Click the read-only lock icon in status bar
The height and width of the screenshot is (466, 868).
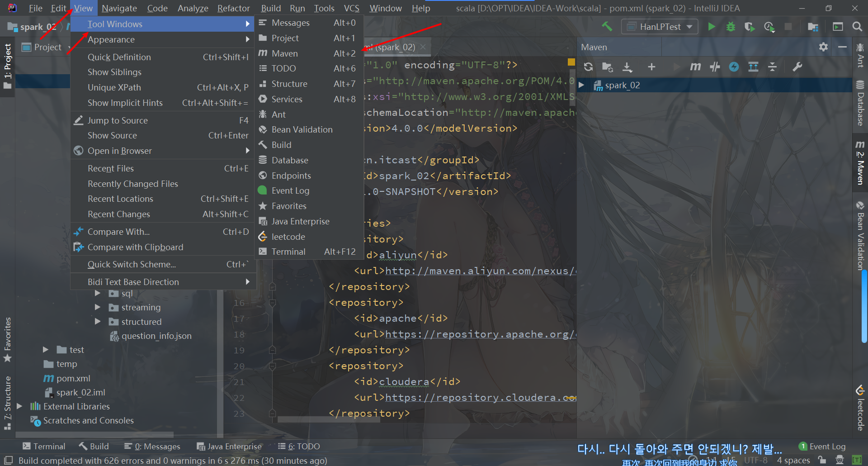(822, 460)
